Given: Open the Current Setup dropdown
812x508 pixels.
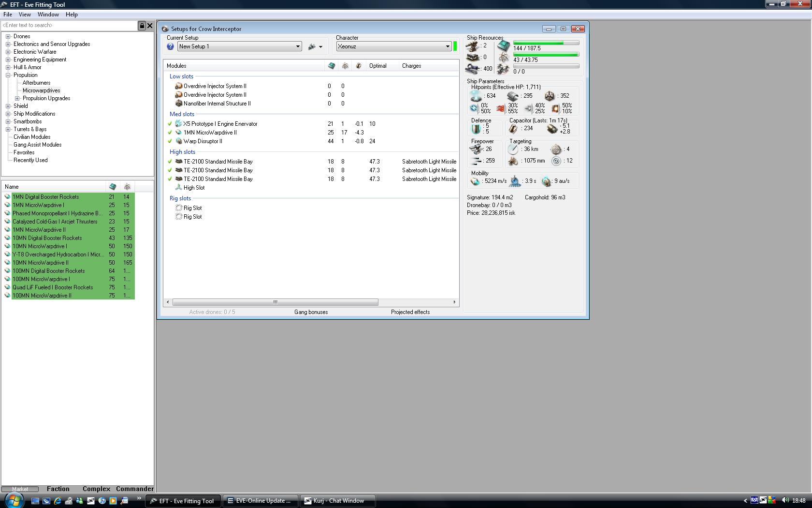Looking at the screenshot, I should point(240,46).
